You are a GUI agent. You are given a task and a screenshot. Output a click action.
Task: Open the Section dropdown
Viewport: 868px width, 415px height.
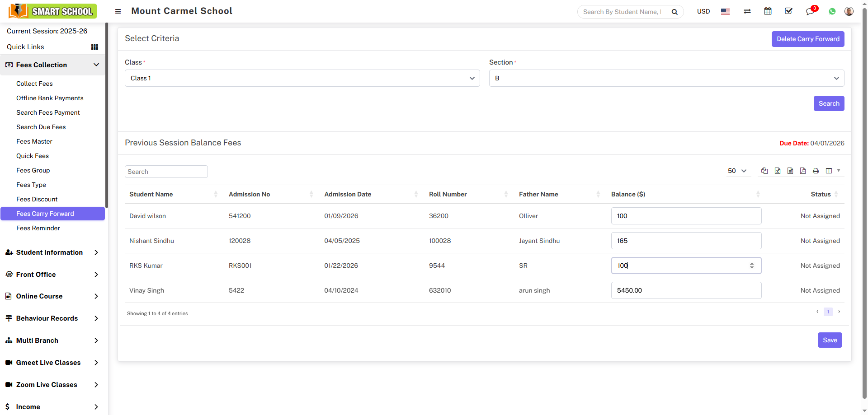click(666, 78)
